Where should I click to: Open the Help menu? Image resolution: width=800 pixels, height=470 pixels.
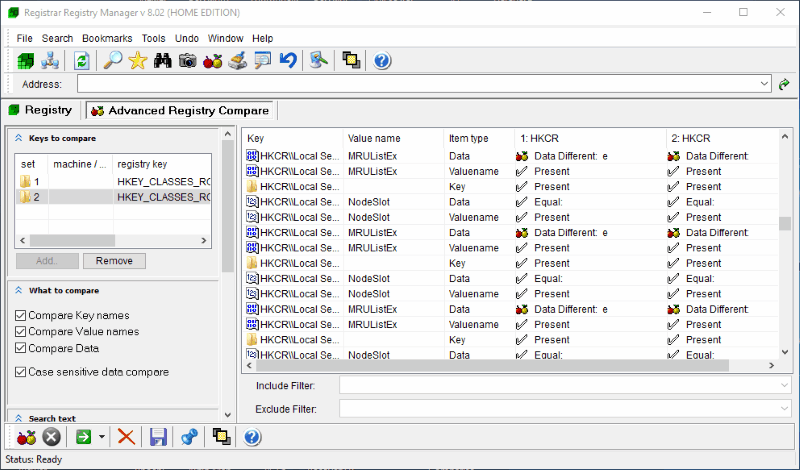coord(263,38)
